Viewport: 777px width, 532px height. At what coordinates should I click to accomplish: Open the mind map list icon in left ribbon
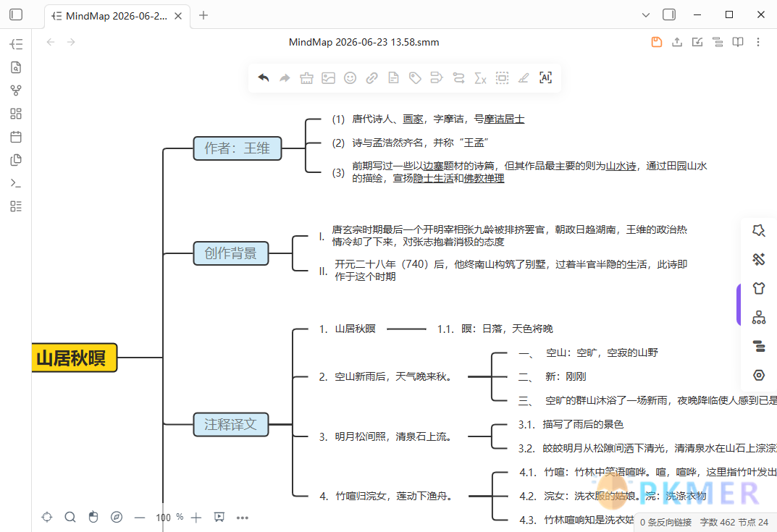(x=16, y=44)
